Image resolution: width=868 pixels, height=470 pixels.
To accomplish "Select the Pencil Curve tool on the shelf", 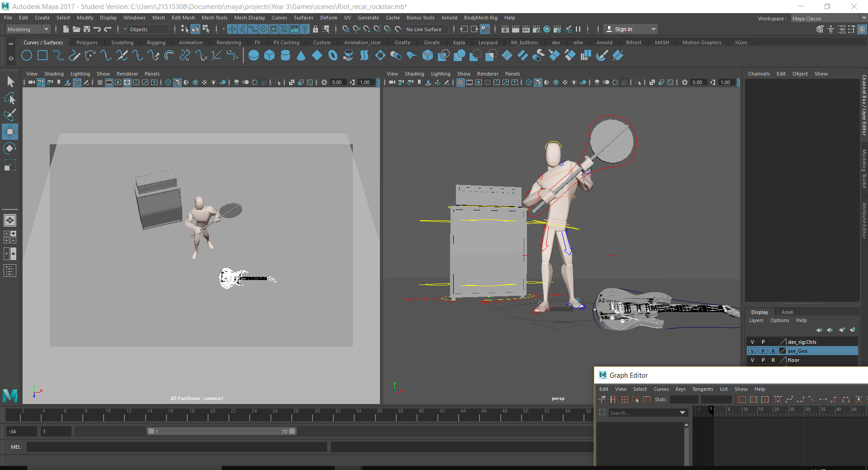I will tap(74, 56).
